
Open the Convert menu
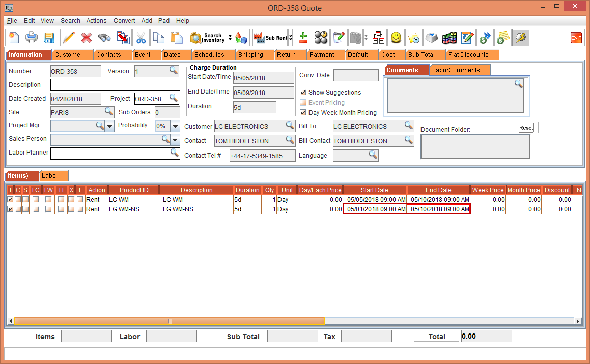tap(124, 21)
